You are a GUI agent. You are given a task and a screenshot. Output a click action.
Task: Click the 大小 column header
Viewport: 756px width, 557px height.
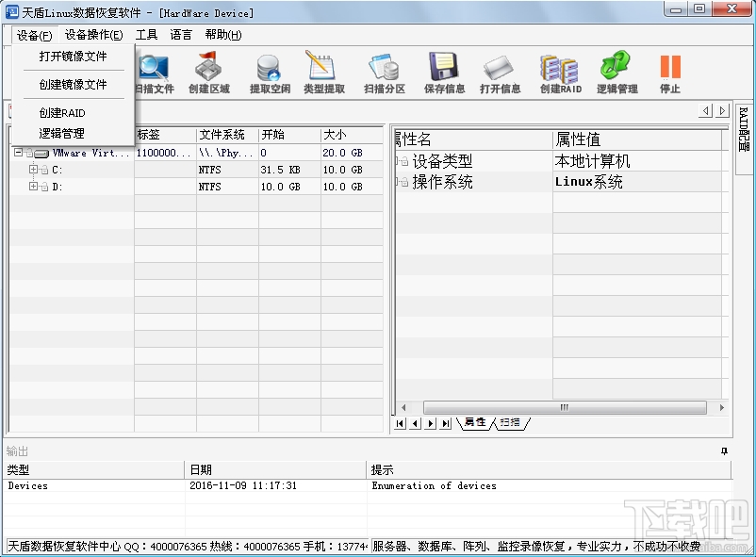click(x=352, y=135)
